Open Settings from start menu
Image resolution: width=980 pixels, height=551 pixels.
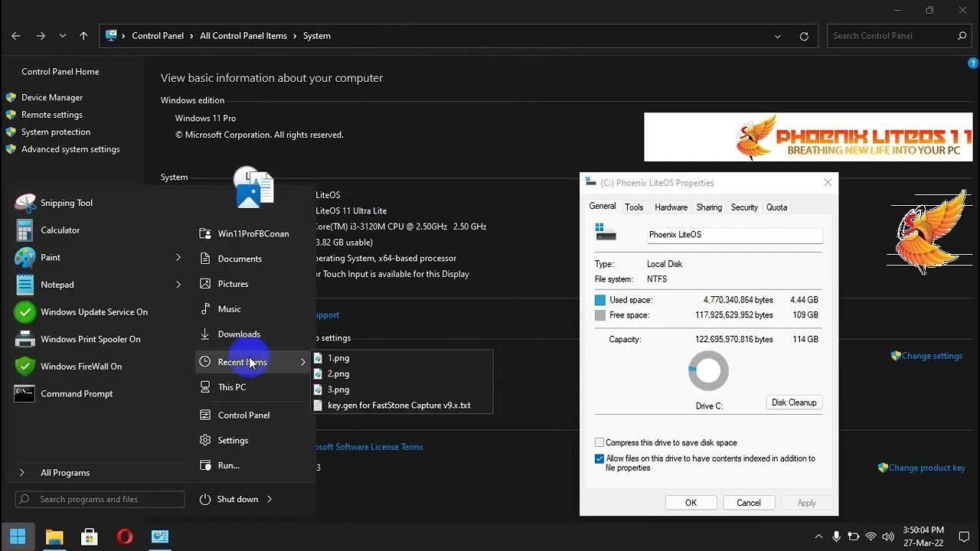pos(233,440)
